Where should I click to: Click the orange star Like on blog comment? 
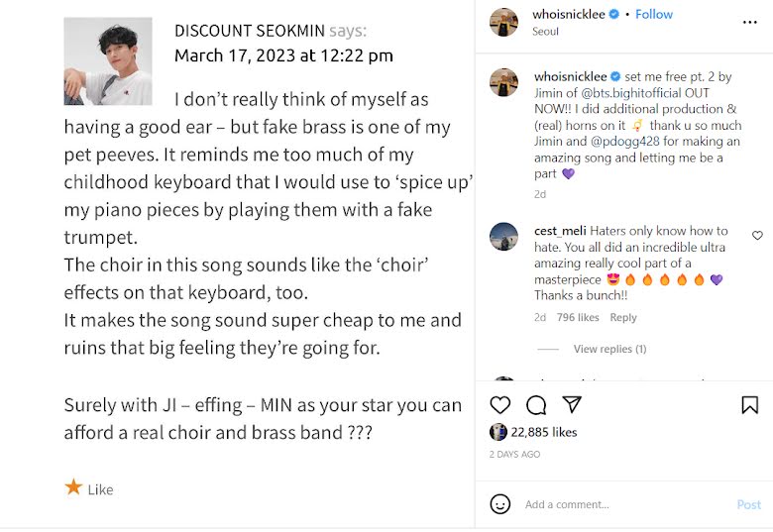click(x=74, y=487)
